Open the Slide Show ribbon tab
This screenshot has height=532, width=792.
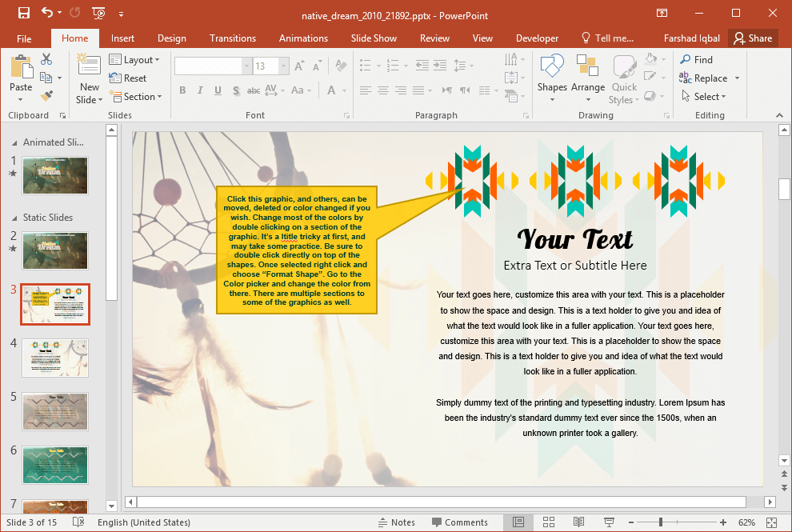pyautogui.click(x=374, y=38)
